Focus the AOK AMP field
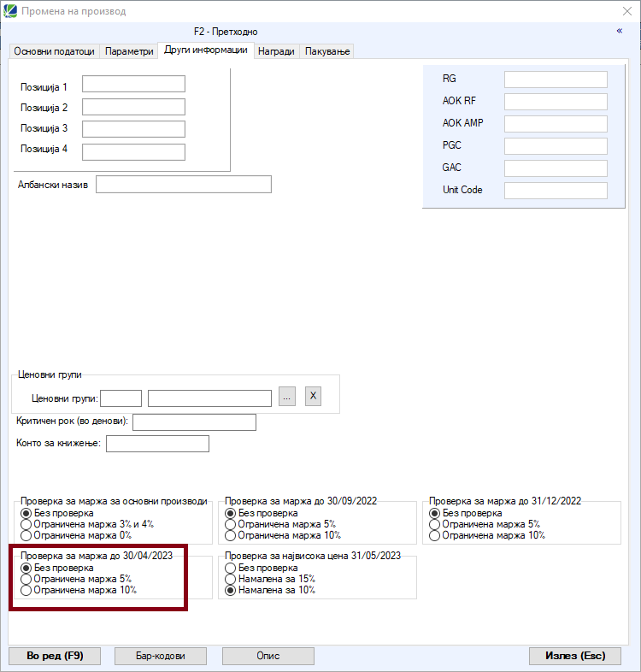This screenshot has width=641, height=672. 556,124
